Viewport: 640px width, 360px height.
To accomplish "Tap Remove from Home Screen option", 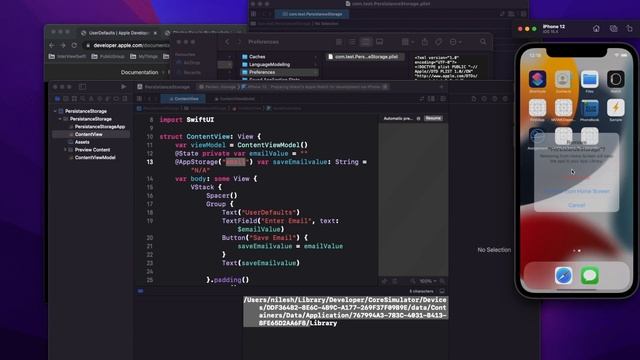I will (x=576, y=191).
